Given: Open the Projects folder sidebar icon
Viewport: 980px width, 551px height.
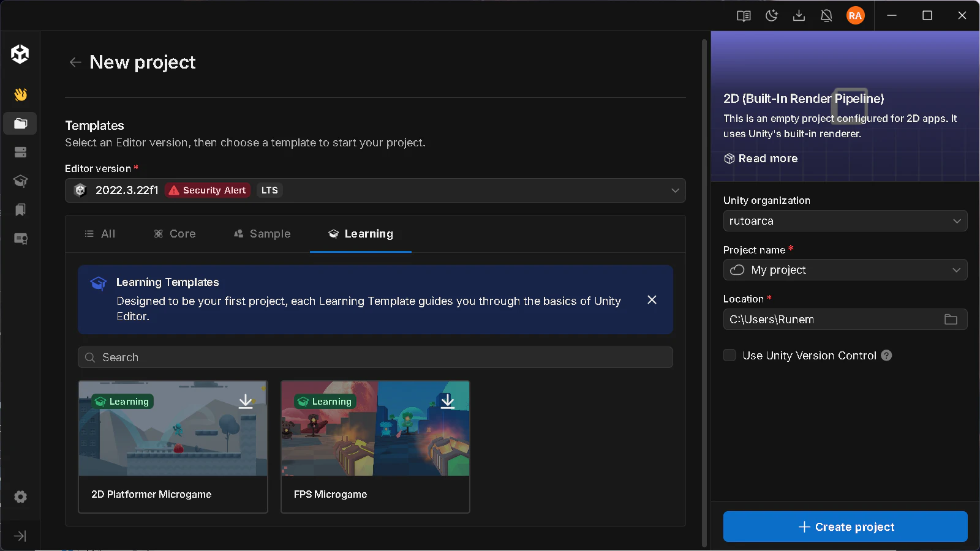Looking at the screenshot, I should coord(20,123).
